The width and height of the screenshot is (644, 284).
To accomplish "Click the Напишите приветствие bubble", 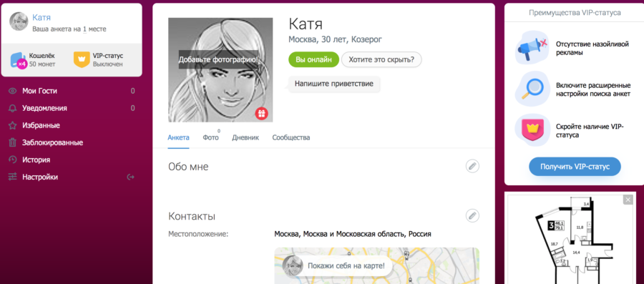I will pos(334,84).
